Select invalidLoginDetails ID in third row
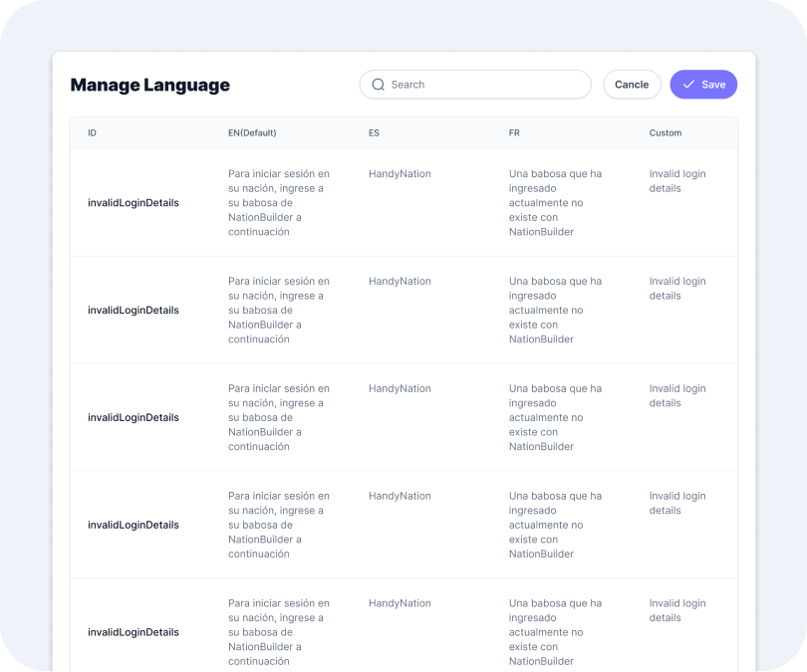Viewport: 807px width, 672px height. [x=134, y=418]
